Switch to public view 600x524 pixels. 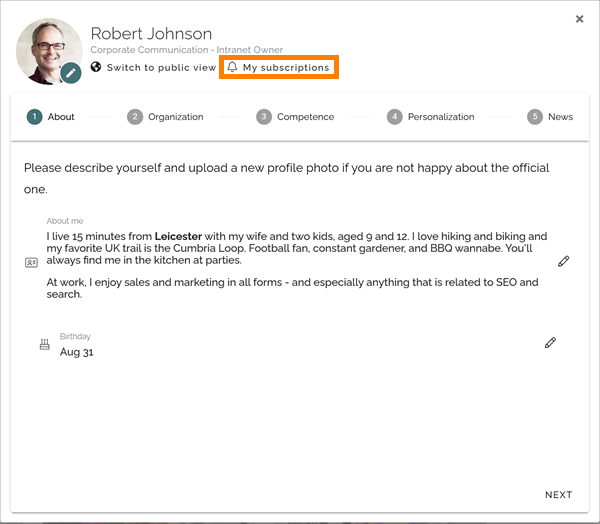click(x=153, y=67)
